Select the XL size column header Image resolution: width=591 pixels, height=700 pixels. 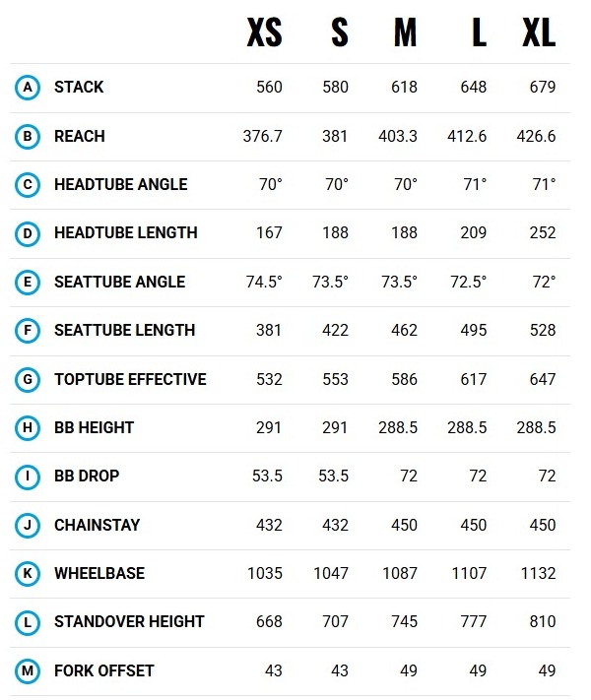(x=538, y=33)
